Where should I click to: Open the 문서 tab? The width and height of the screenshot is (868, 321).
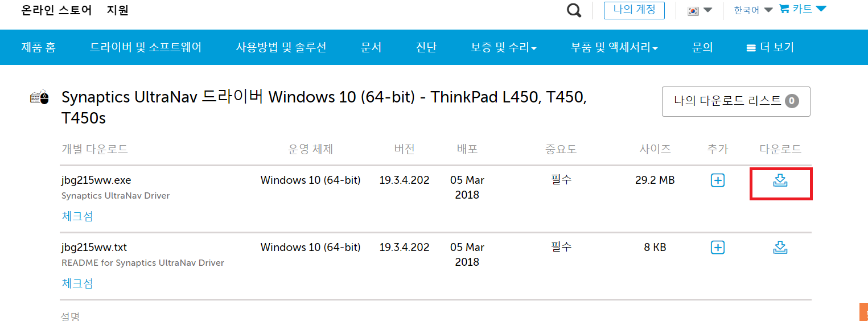[x=371, y=48]
